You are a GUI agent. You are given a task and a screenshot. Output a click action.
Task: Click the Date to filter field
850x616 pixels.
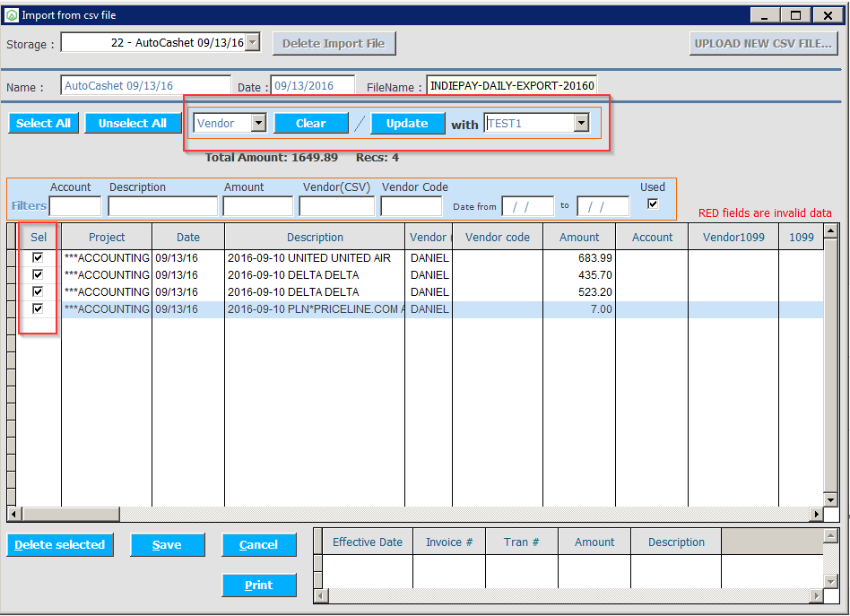point(603,206)
